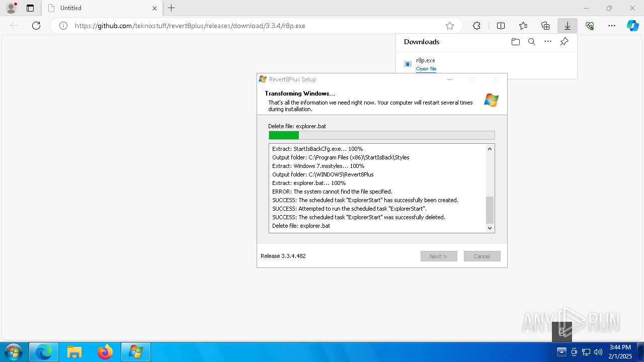This screenshot has width=644, height=362.
Task: Open more options in the Downloads panel
Action: coord(548,42)
